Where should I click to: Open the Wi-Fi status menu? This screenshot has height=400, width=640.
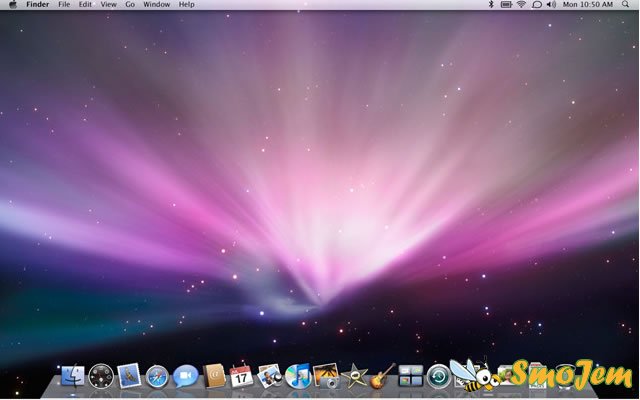click(x=521, y=4)
